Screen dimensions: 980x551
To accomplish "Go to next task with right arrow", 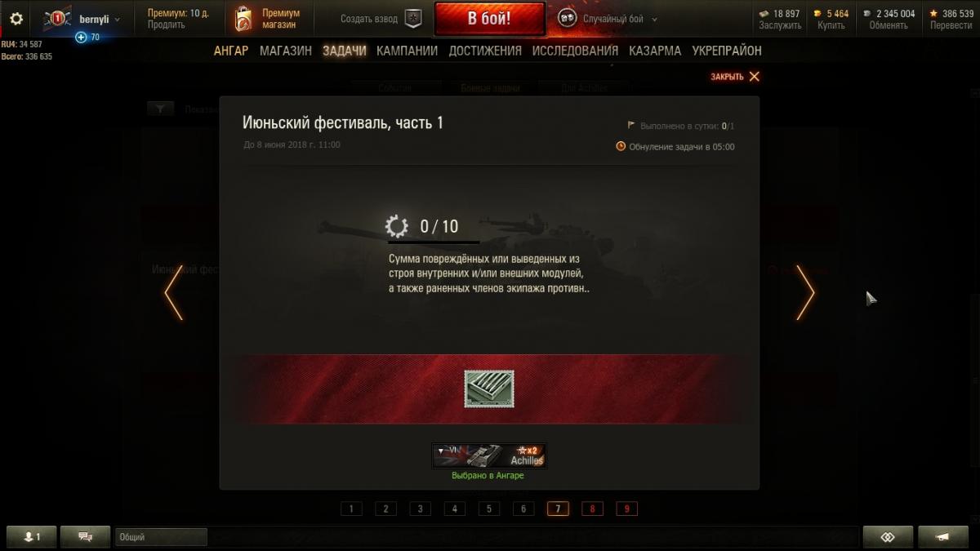I will [x=805, y=292].
